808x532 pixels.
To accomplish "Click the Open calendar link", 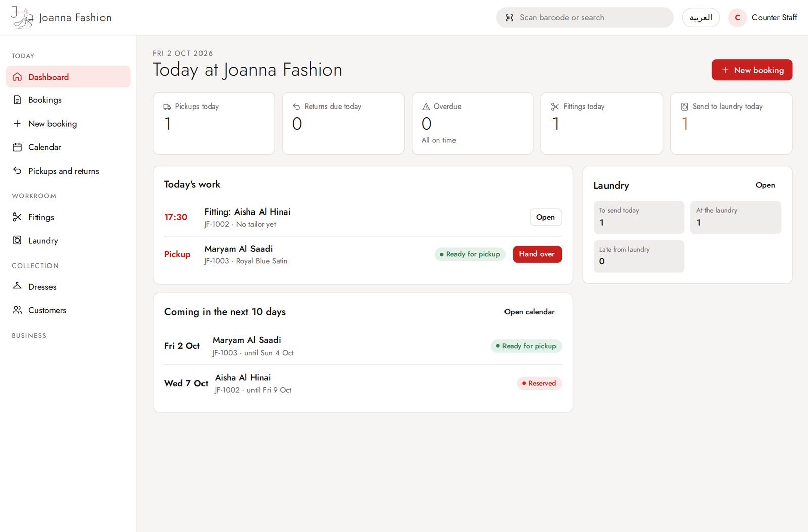I will [x=529, y=312].
